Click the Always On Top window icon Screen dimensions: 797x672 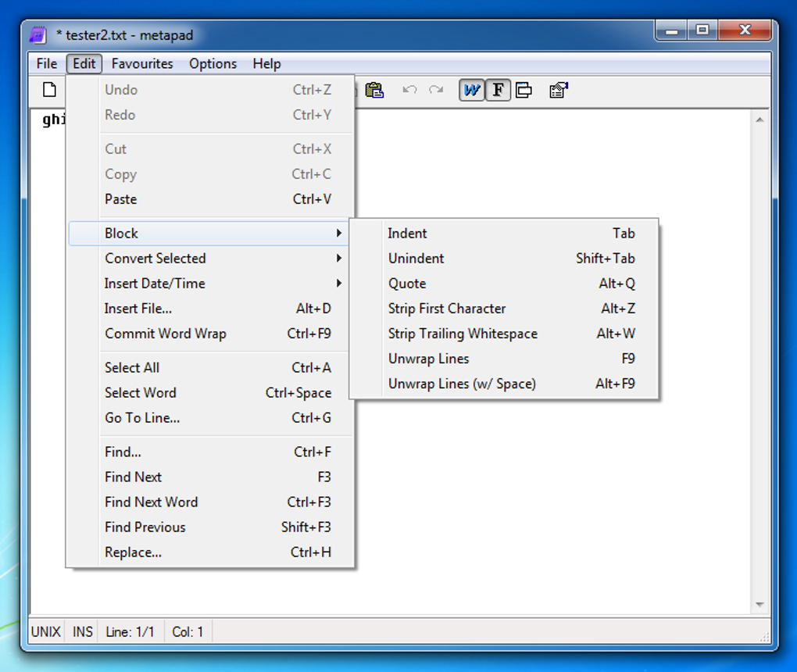pyautogui.click(x=524, y=90)
